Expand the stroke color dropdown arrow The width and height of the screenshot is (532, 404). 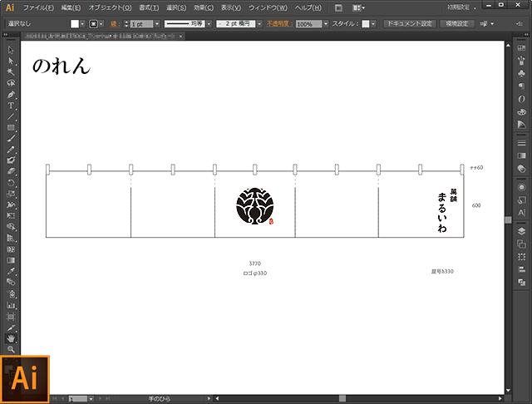(101, 24)
